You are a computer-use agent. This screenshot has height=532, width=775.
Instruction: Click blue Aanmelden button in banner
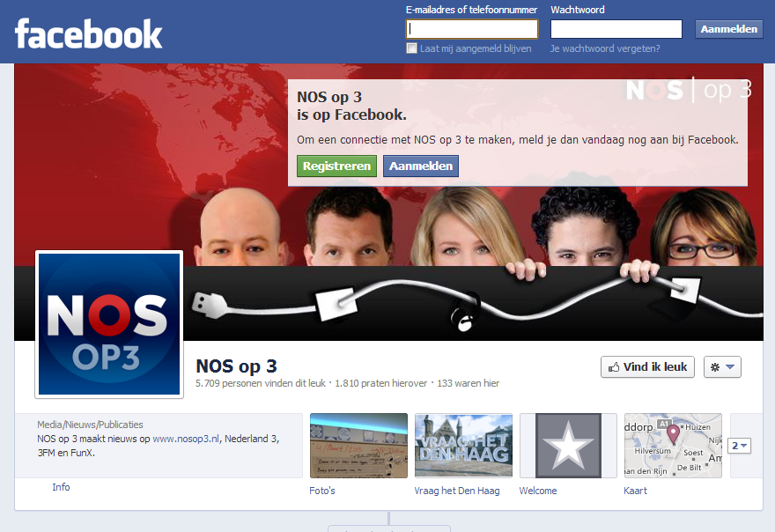(x=421, y=166)
